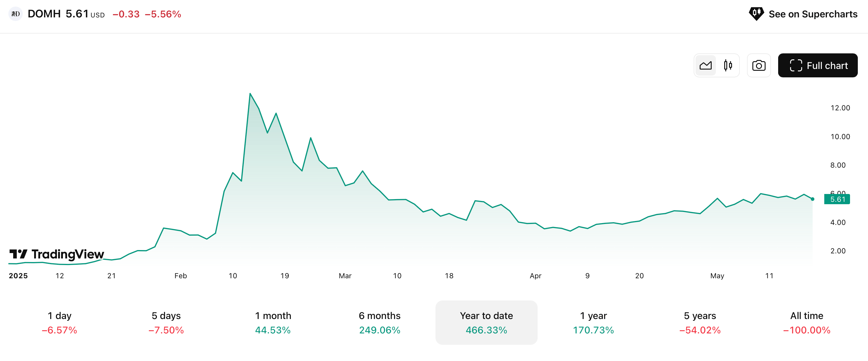Take a chart snapshot with camera icon

pyautogui.click(x=758, y=65)
